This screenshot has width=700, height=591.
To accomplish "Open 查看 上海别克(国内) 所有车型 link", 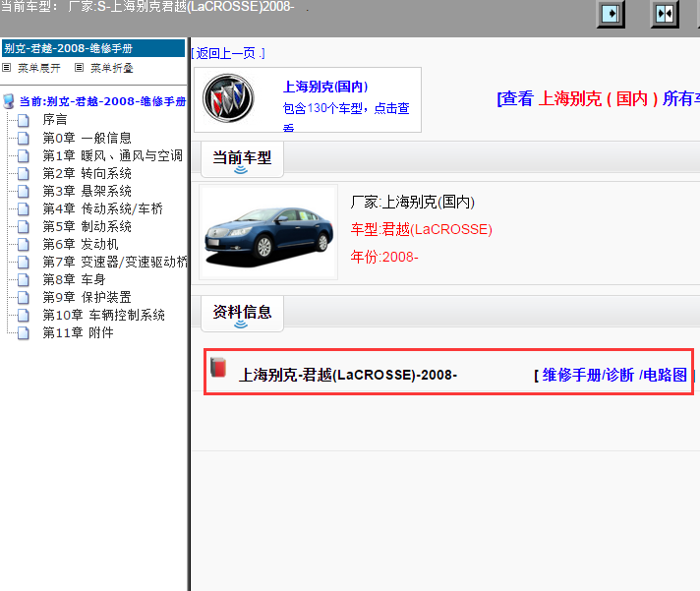I will coord(598,98).
